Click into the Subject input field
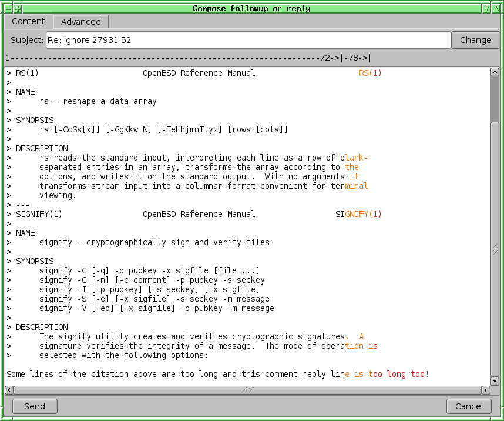 (248, 40)
